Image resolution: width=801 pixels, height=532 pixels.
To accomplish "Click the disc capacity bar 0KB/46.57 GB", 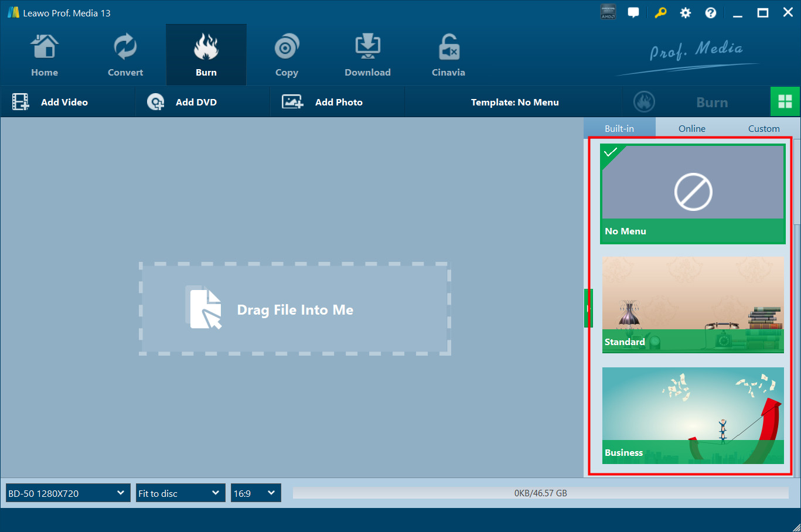I will pyautogui.click(x=540, y=493).
